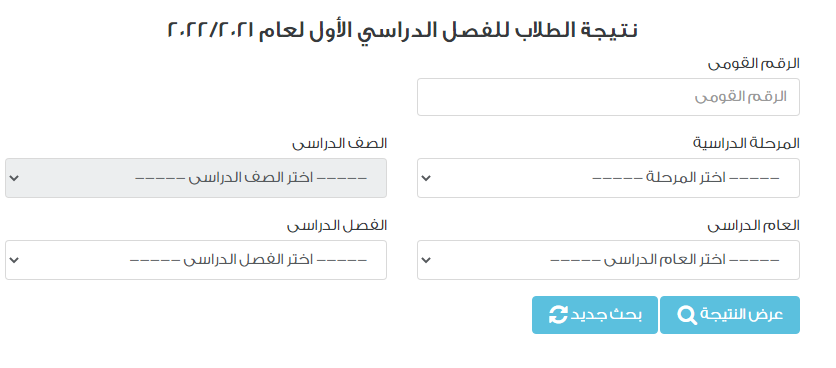This screenshot has width=836, height=368.
Task: Click the 2022/2021 year in the heading
Action: (211, 29)
